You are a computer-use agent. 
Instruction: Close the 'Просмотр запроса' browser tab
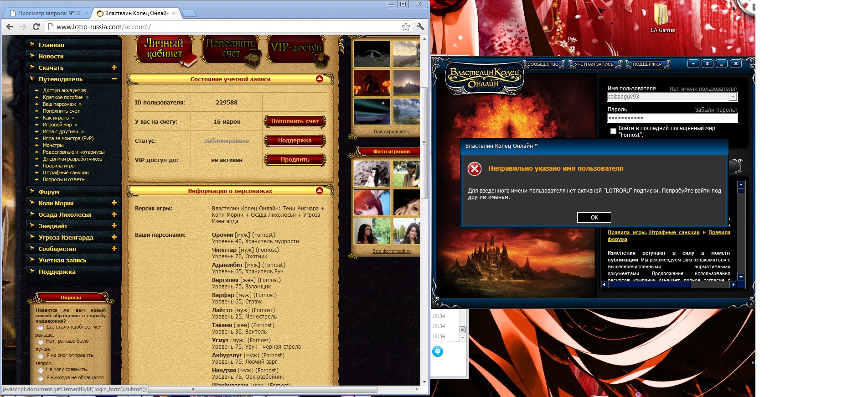tap(87, 13)
